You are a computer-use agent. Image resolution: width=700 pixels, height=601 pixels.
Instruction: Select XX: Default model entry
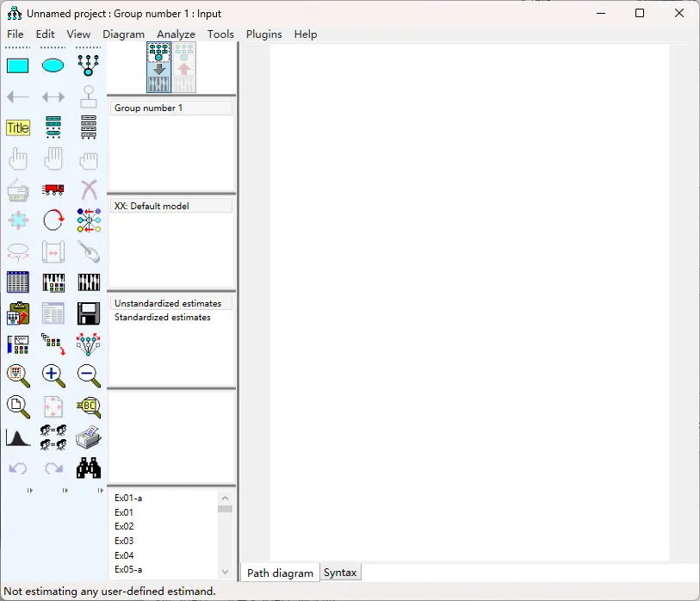point(171,206)
